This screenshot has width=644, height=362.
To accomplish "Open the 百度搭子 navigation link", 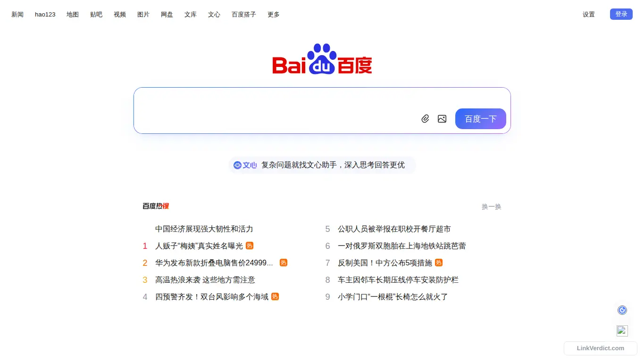I will pyautogui.click(x=244, y=15).
